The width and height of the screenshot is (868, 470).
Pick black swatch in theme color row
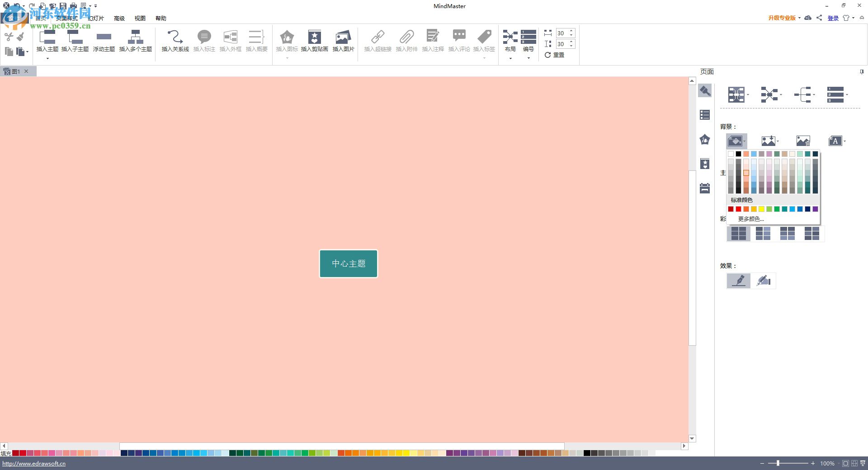click(738, 154)
